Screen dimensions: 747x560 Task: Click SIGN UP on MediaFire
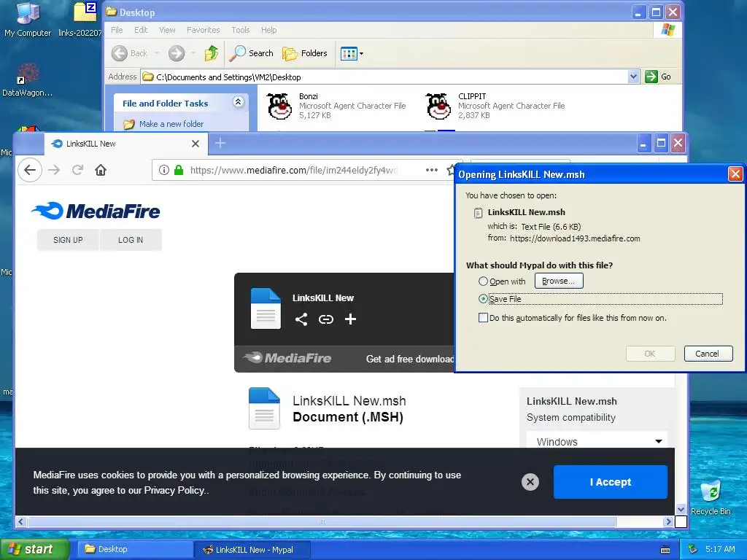[x=68, y=240]
